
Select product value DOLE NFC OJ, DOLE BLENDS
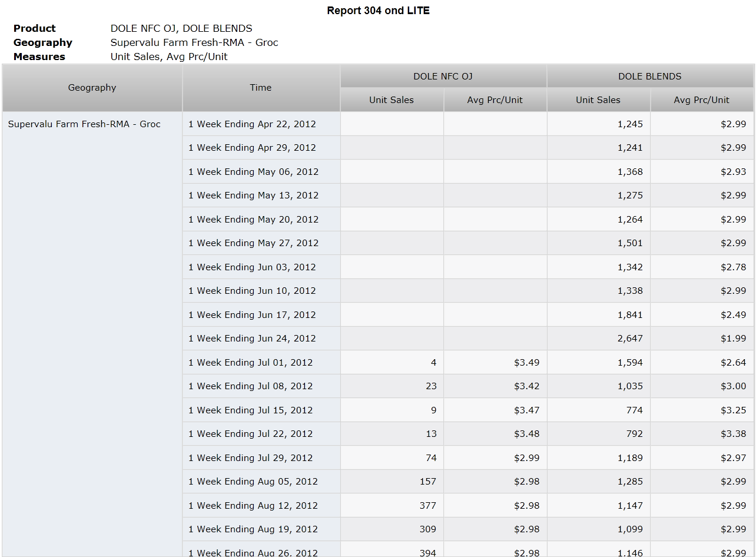(x=181, y=28)
